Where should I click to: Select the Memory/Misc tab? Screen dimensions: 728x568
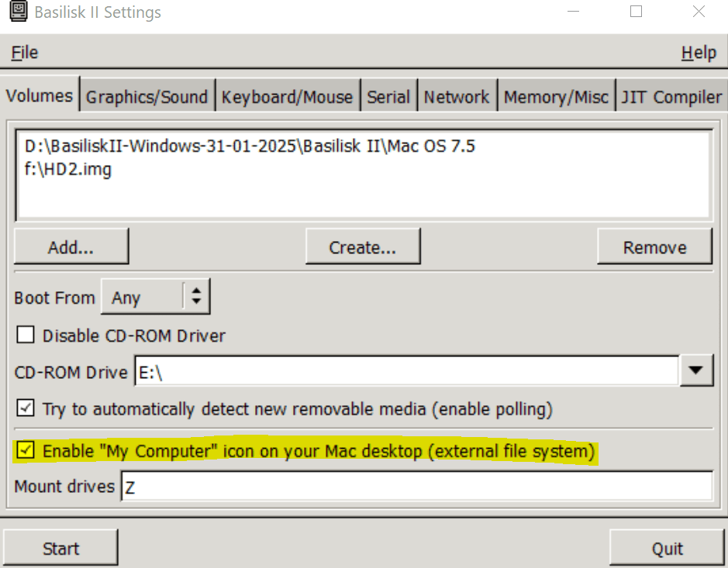(x=556, y=98)
